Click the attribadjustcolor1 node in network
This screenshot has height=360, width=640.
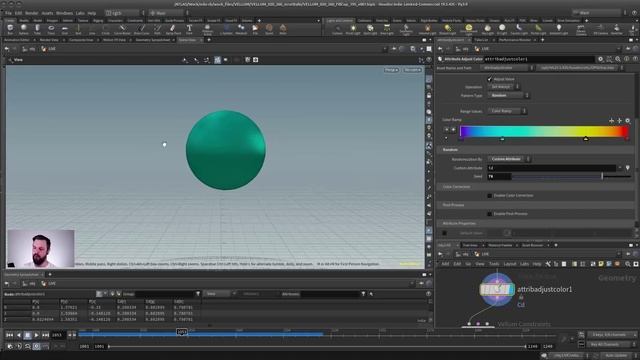click(x=497, y=289)
